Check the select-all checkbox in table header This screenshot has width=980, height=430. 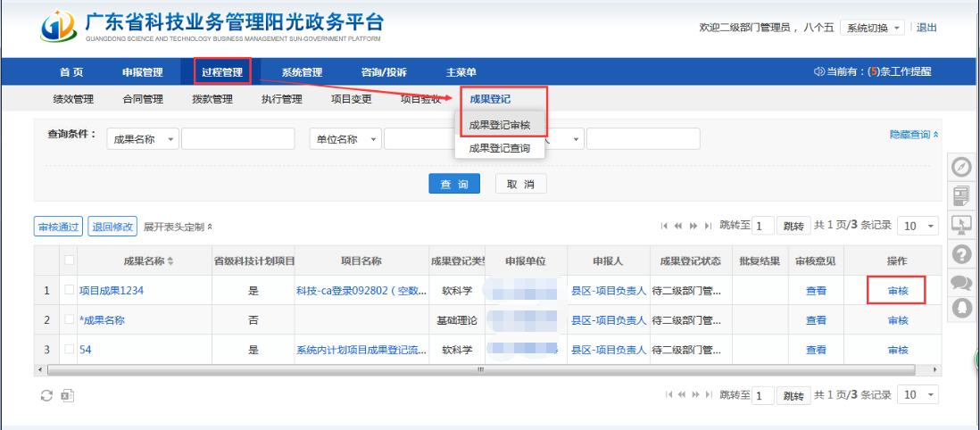[x=70, y=260]
